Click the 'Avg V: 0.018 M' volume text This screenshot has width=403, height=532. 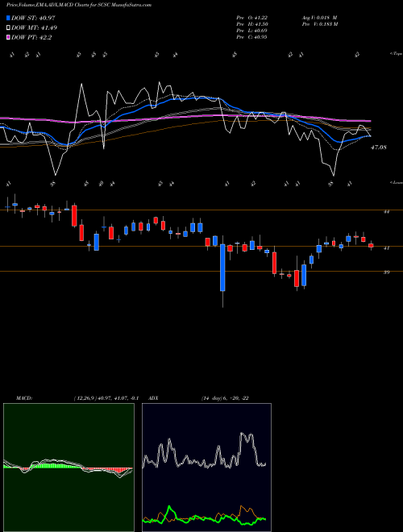point(319,18)
